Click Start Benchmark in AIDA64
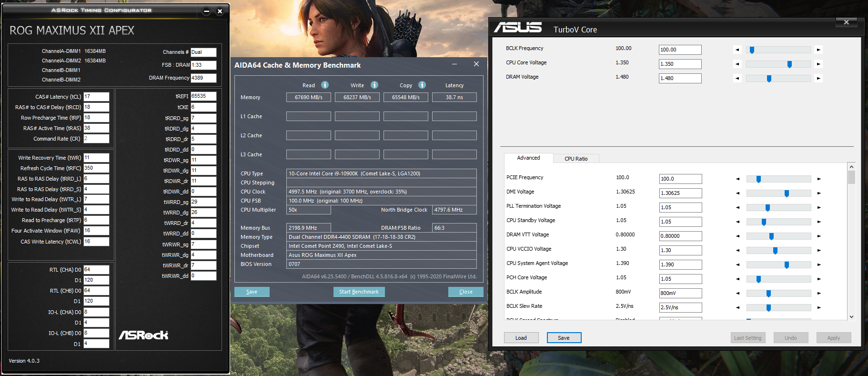 tap(359, 292)
